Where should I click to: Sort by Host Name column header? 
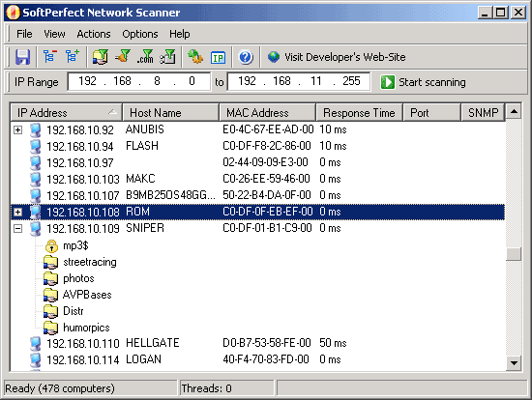click(170, 112)
